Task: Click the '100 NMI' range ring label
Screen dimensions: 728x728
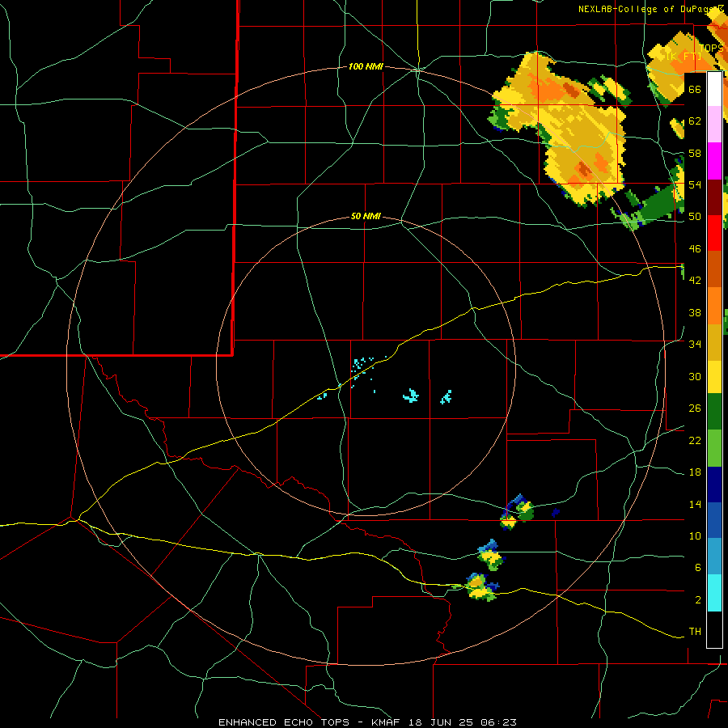Action: point(366,67)
